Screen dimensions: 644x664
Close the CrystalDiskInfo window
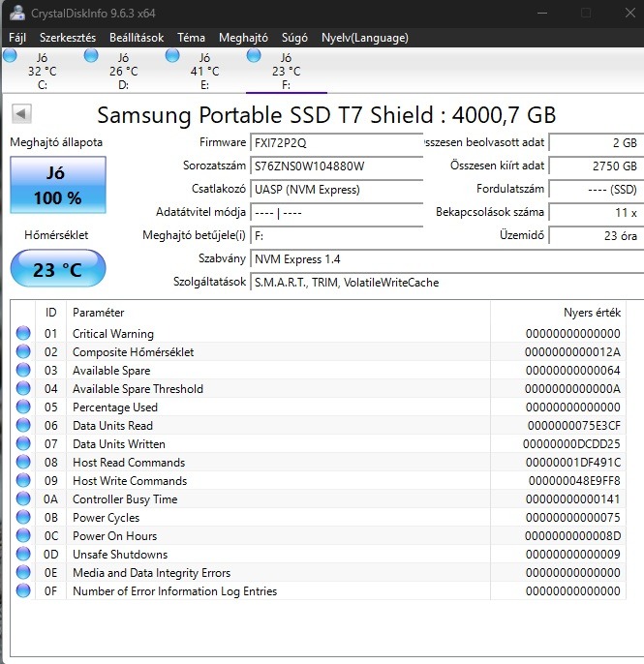[x=630, y=14]
